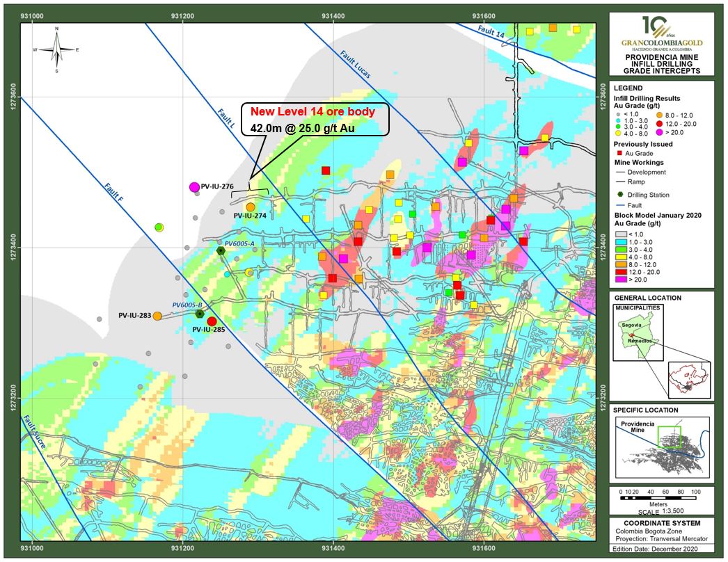Select the PV6005-A drilling station hexagon
Viewport: 728px width, 562px height.
click(x=221, y=250)
